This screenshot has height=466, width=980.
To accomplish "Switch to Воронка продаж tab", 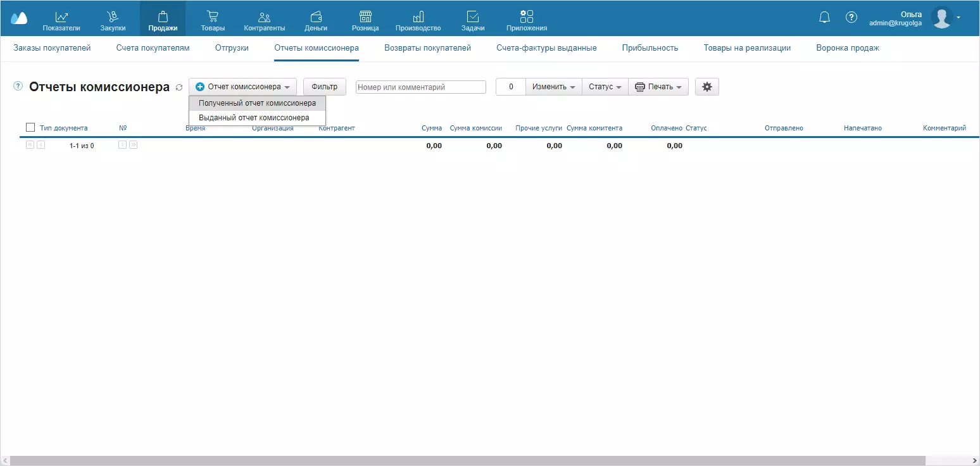I will coord(848,48).
